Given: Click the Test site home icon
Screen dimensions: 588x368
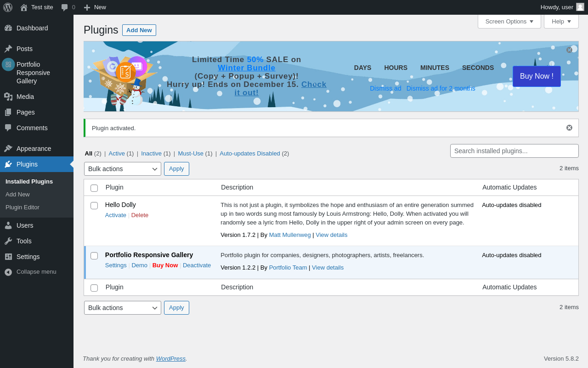Looking at the screenshot, I should (x=24, y=7).
